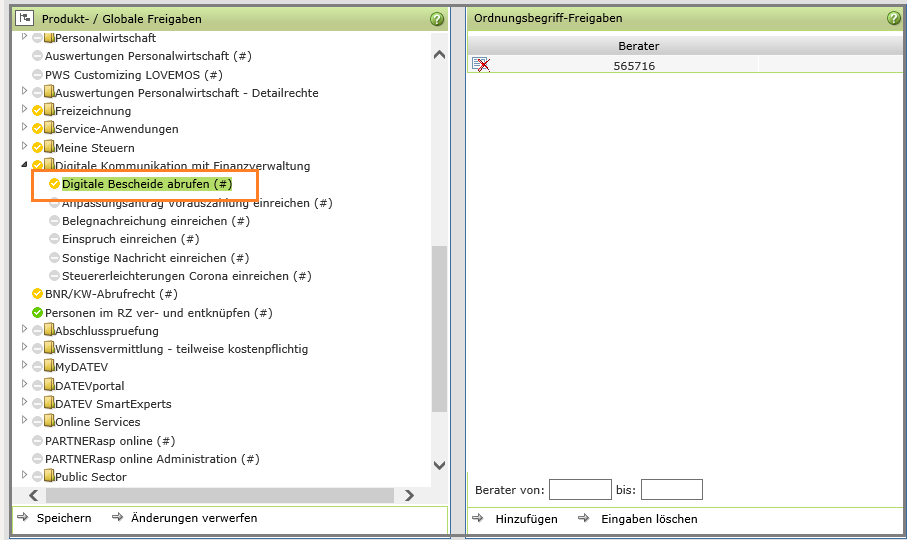Toggle status circle of PWS Customizing LOVEMOS

(x=38, y=75)
